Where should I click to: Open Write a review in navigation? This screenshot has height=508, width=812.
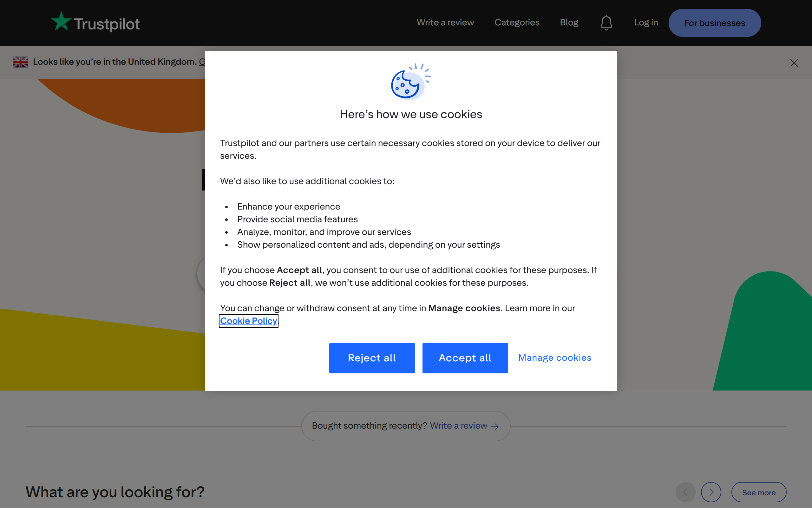[x=445, y=23]
